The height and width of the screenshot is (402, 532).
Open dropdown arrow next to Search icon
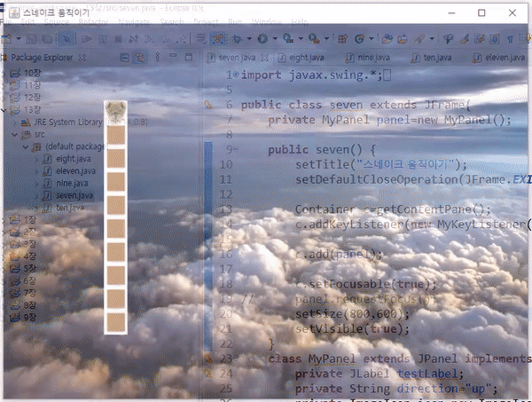point(432,39)
